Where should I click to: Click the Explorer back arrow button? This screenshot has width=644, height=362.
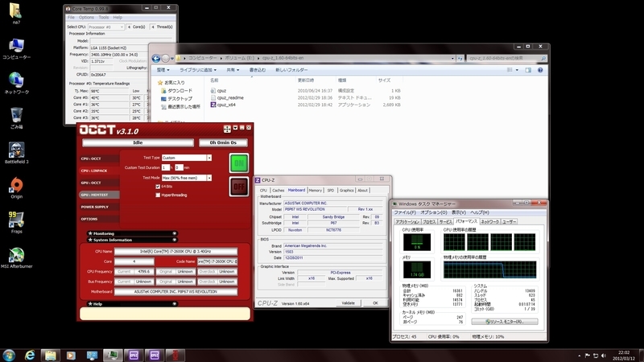(156, 58)
